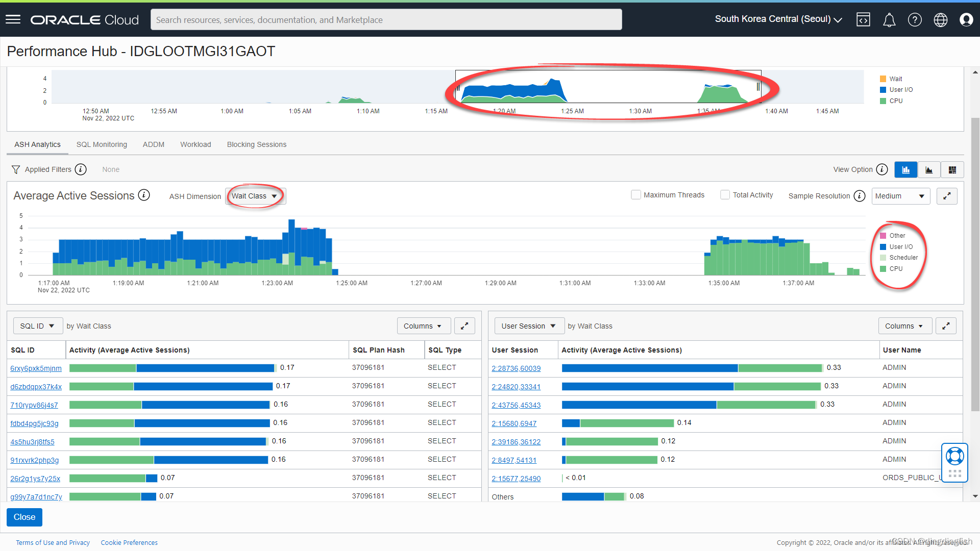Switch to the ADDM tab
Screen dimensions: 980x551
point(154,145)
